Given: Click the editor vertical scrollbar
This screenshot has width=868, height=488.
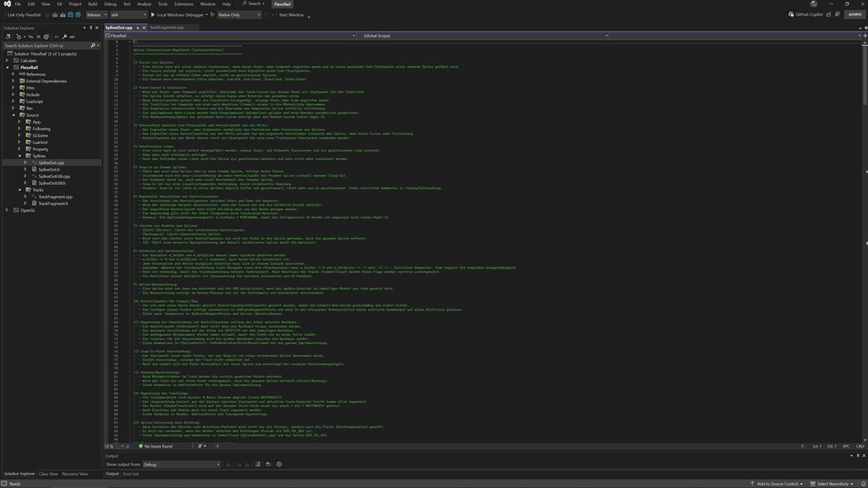Looking at the screenshot, I should [x=865, y=241].
